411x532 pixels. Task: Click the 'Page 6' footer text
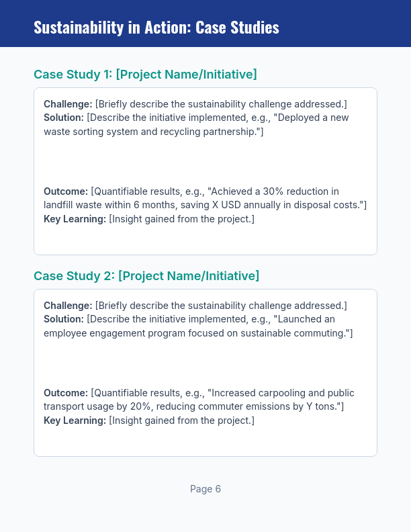[205, 489]
